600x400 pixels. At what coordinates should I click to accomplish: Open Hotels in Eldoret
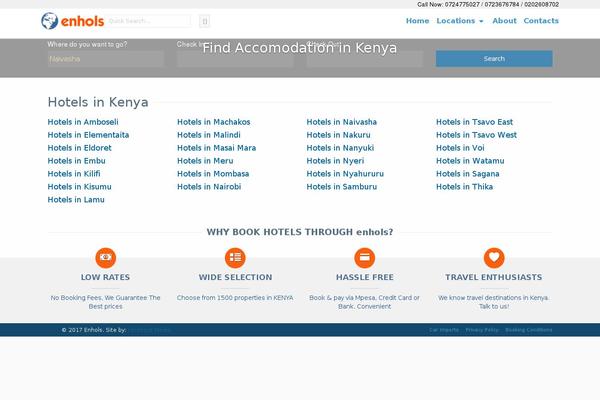(80, 148)
